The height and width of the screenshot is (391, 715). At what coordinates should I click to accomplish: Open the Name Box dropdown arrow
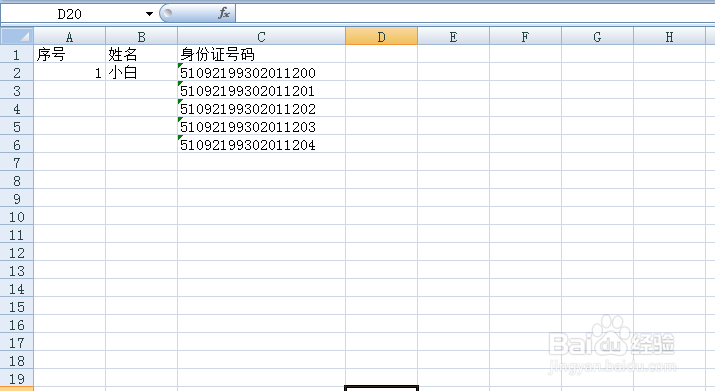click(x=149, y=14)
